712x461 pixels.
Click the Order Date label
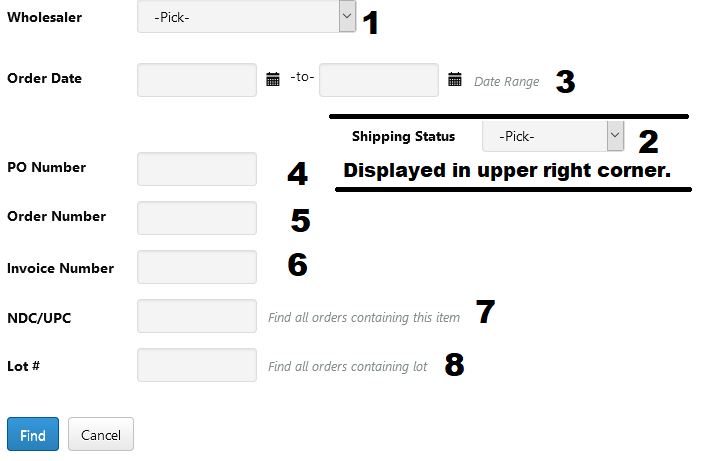point(44,79)
